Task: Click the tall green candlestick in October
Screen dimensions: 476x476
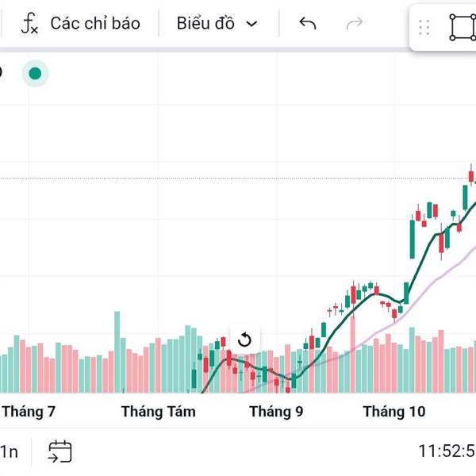Action: (413, 238)
